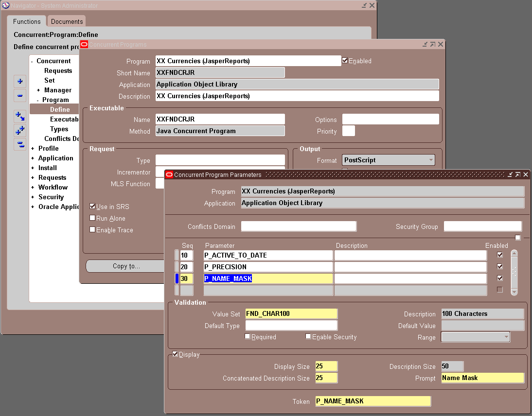Click the Navigator window title icon

click(x=6, y=5)
